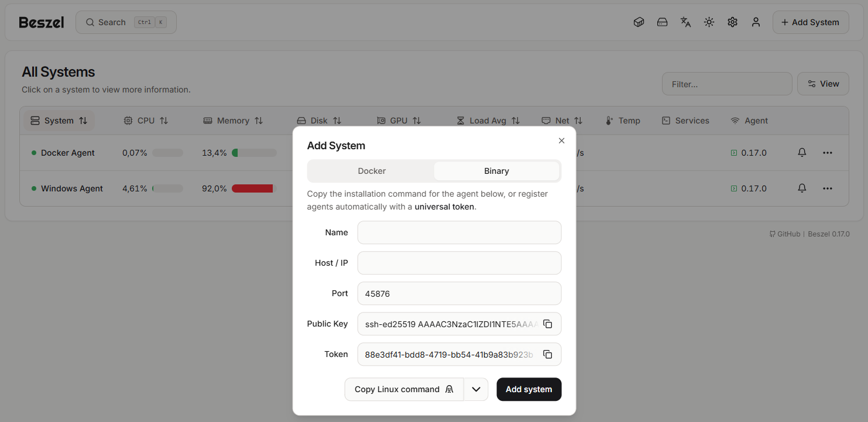Viewport: 868px width, 422px height.
Task: Open three-dot menu for Docker Agent
Action: pyautogui.click(x=827, y=153)
